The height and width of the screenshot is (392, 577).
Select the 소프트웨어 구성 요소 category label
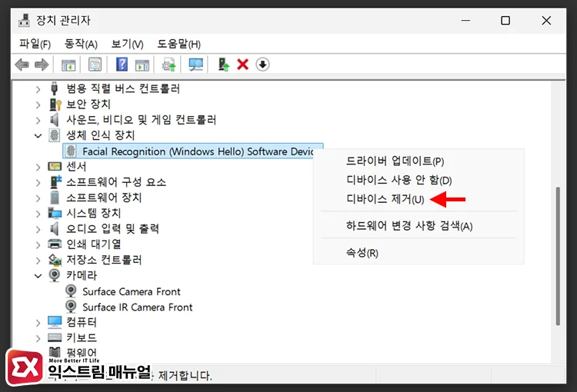coord(116,181)
